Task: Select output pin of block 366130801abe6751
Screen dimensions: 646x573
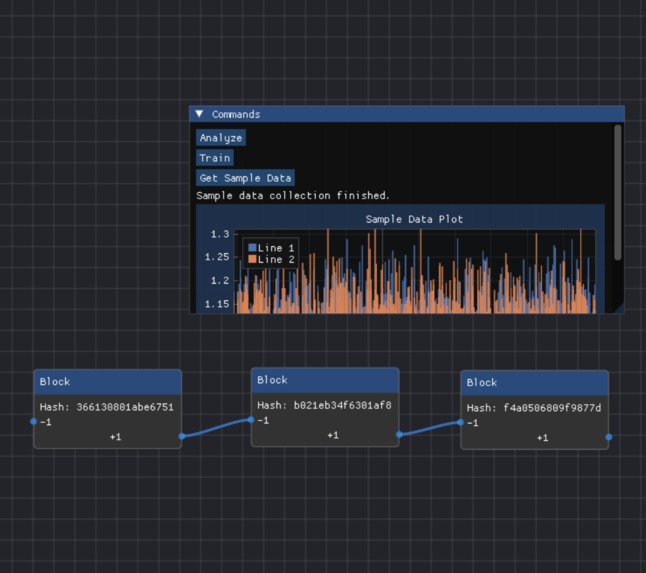Action: click(182, 436)
